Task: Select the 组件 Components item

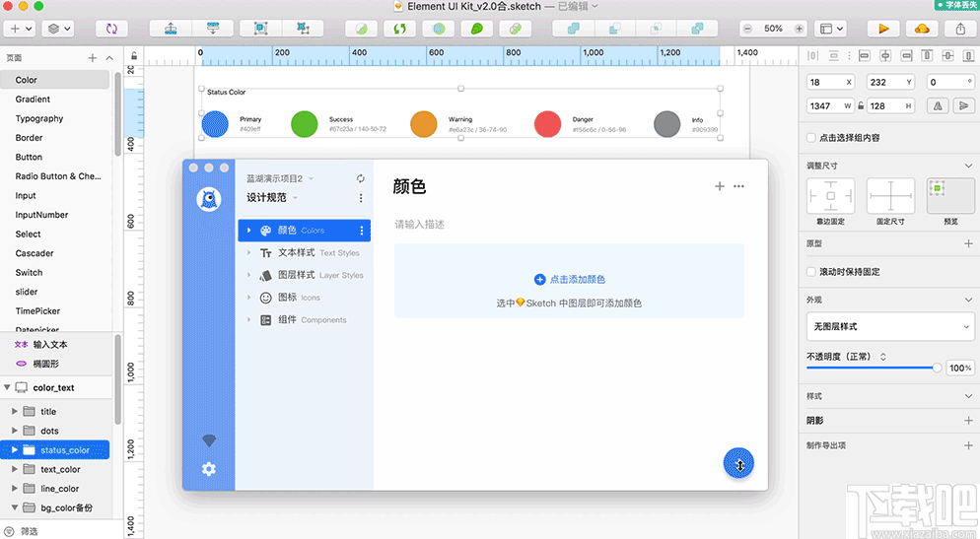Action: pos(305,320)
